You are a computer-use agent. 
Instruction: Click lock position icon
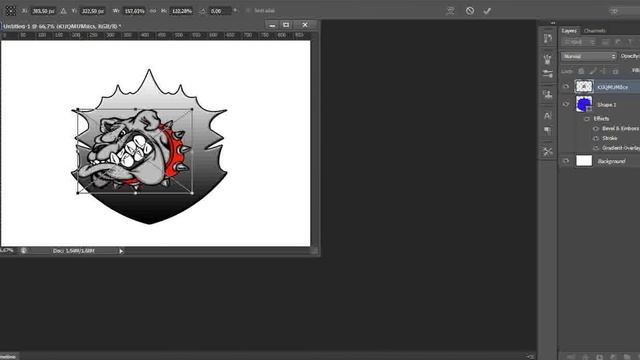(x=604, y=71)
